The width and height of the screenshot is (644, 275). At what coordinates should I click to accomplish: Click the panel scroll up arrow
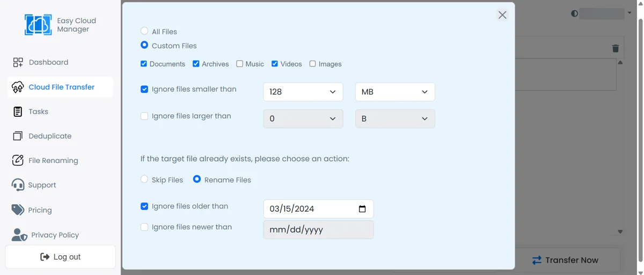[x=620, y=63]
